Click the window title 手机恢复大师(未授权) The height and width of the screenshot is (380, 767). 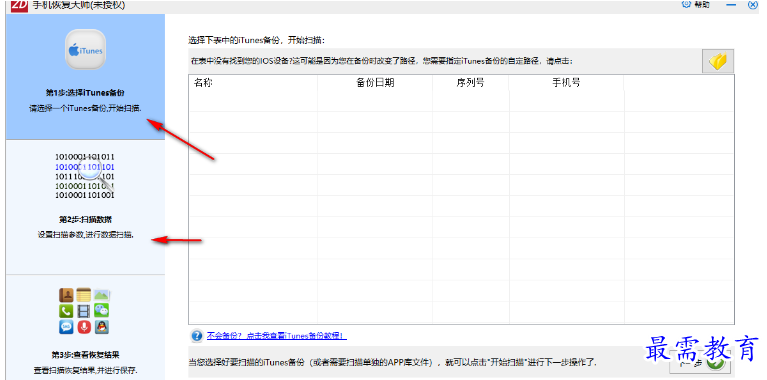pyautogui.click(x=80, y=5)
